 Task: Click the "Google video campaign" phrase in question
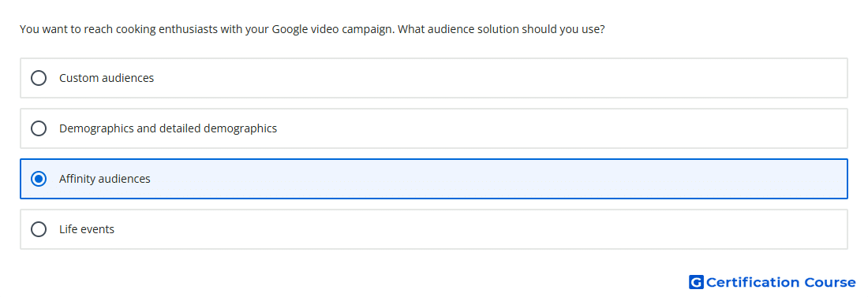(x=332, y=29)
